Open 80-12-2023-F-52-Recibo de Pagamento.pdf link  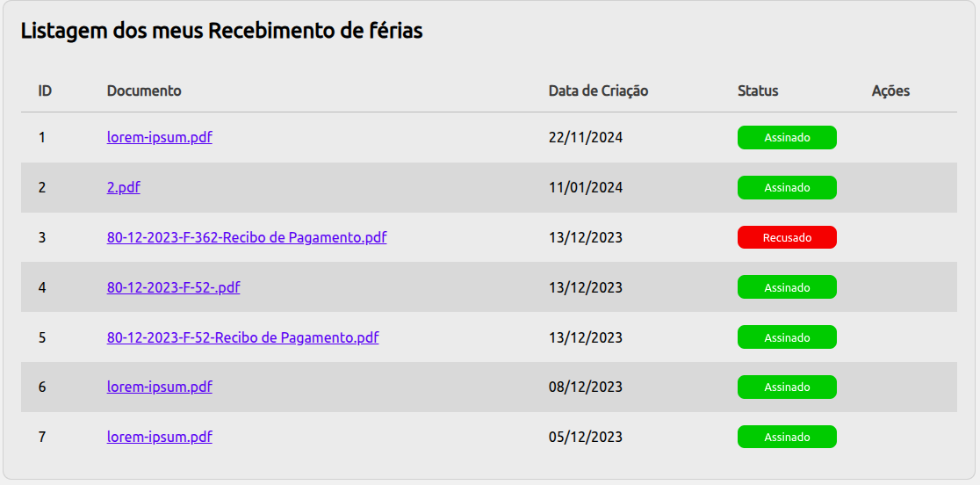point(242,337)
